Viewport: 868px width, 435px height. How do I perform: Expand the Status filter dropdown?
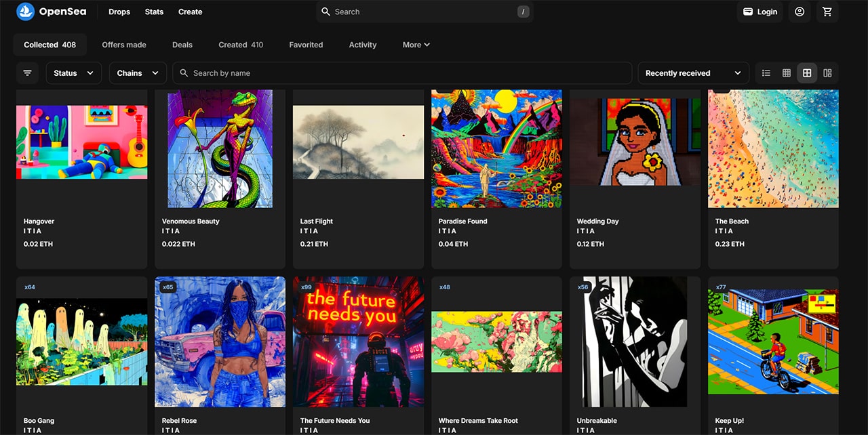click(74, 73)
